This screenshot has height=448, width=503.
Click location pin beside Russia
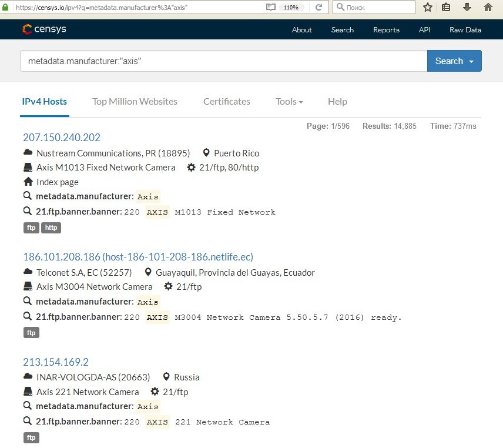(x=166, y=377)
